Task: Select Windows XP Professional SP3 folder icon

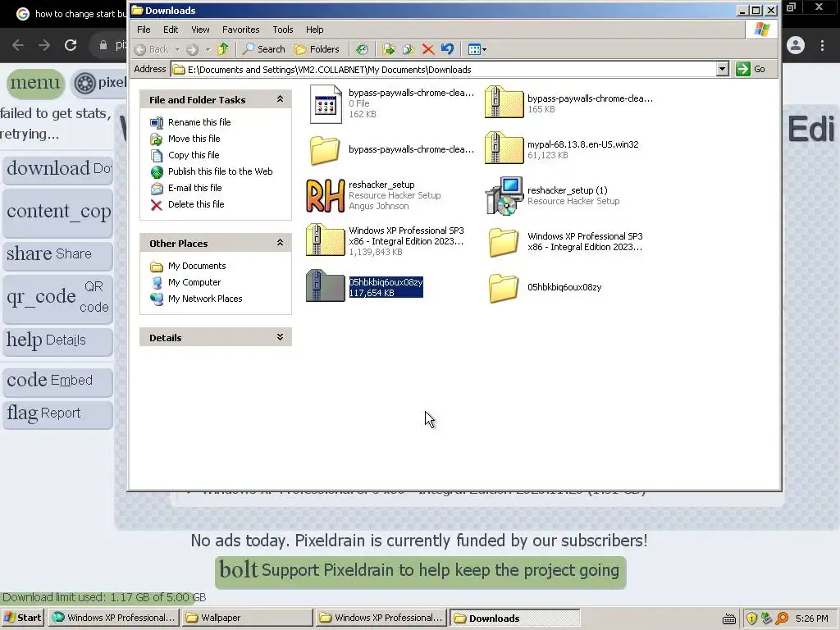Action: (x=504, y=242)
